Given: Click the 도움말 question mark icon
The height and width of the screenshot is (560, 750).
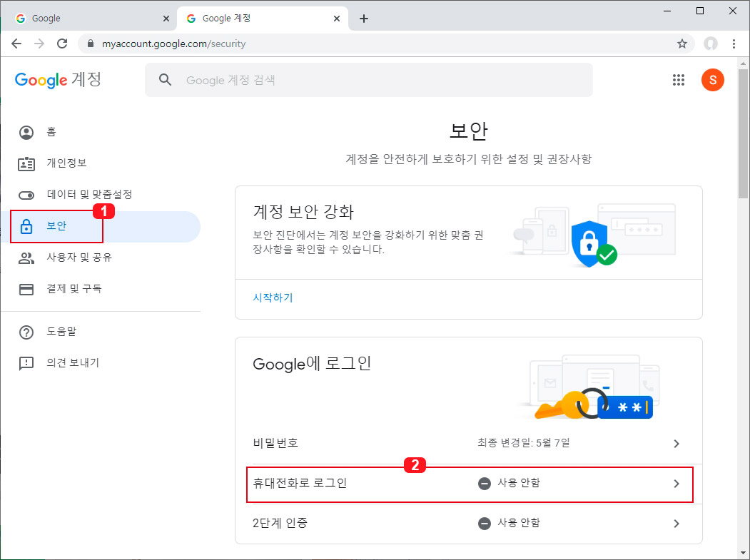Looking at the screenshot, I should 26,332.
